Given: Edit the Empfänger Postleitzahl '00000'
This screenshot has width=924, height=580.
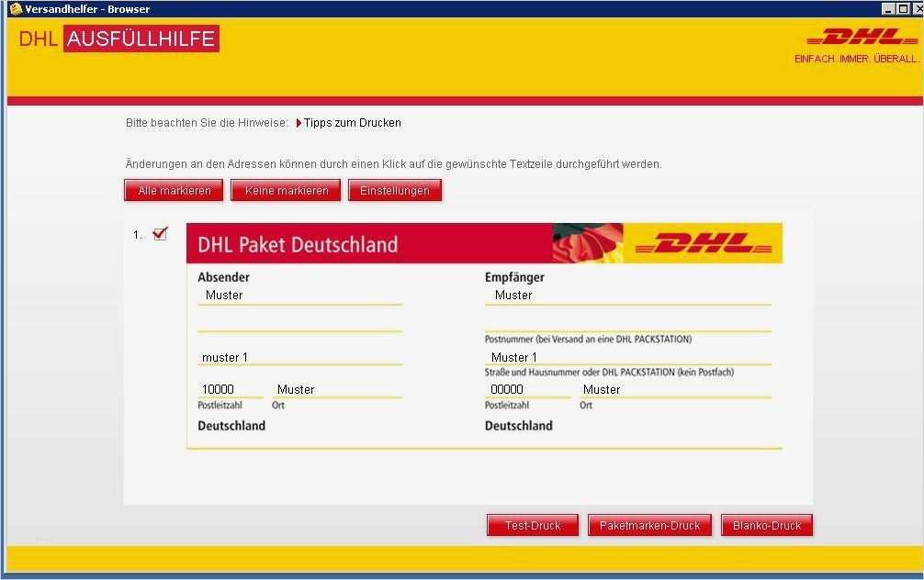Looking at the screenshot, I should click(528, 389).
